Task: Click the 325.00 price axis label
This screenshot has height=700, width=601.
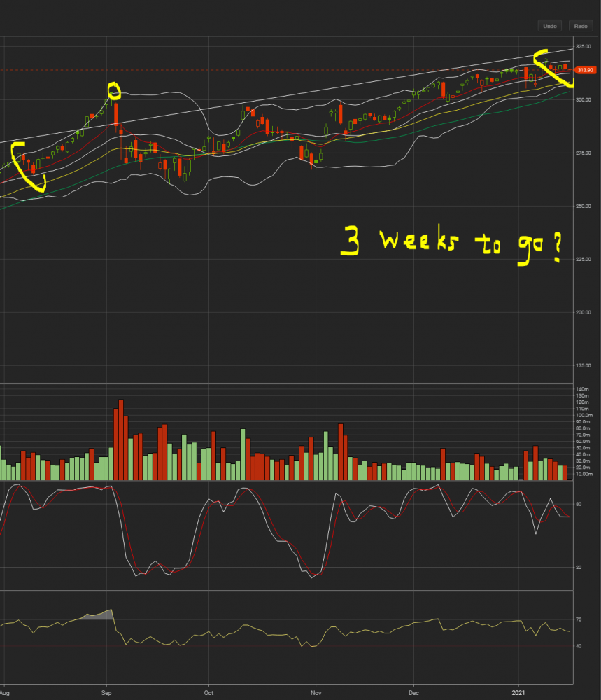Action: [x=584, y=47]
